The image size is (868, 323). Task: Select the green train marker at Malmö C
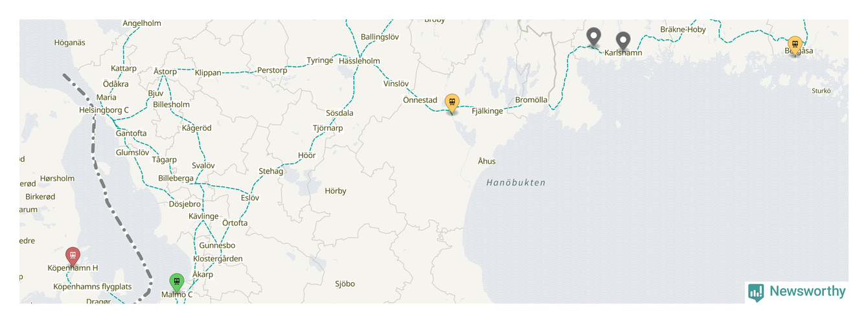176,282
